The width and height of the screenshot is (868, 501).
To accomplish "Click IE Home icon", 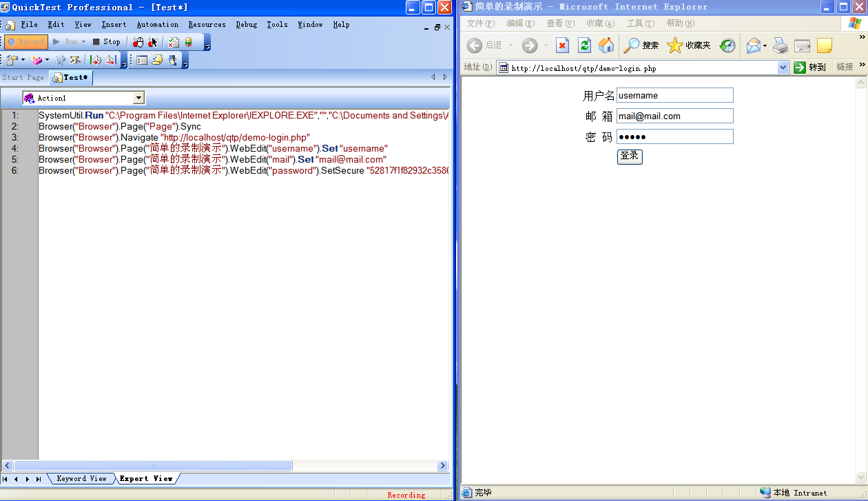I will 606,45.
